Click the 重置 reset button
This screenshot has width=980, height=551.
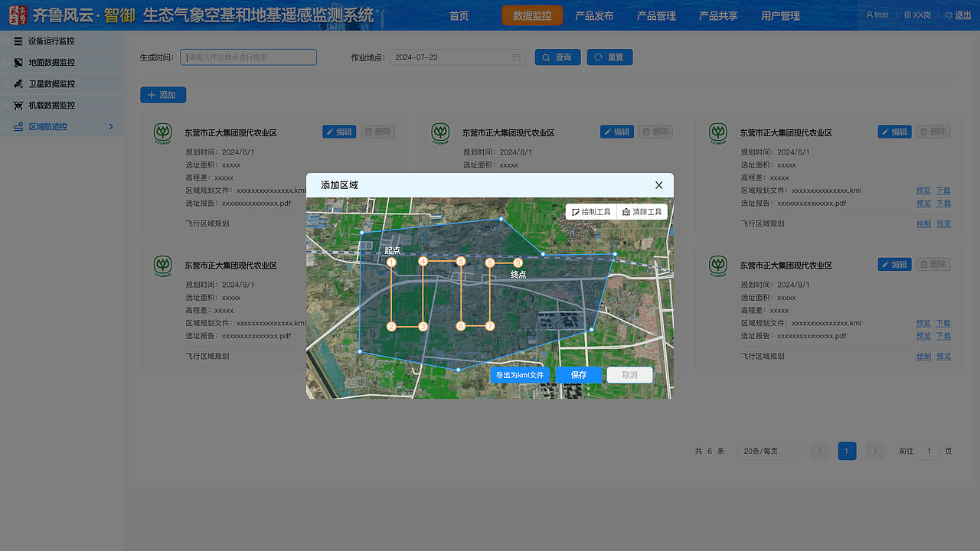(x=609, y=57)
